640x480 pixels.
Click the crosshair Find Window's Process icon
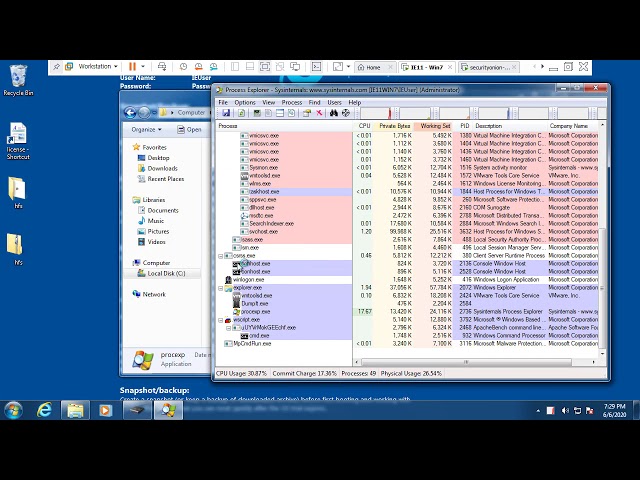point(346,113)
